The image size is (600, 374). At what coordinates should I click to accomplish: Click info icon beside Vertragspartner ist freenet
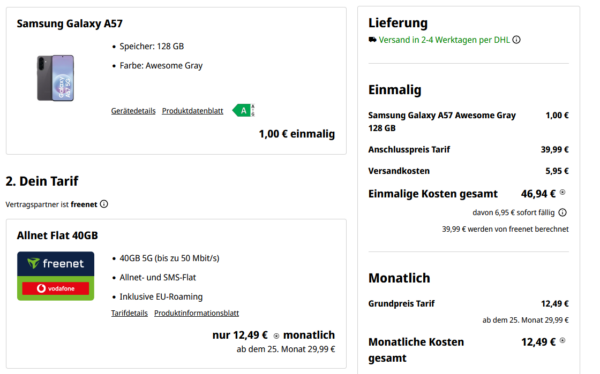104,204
